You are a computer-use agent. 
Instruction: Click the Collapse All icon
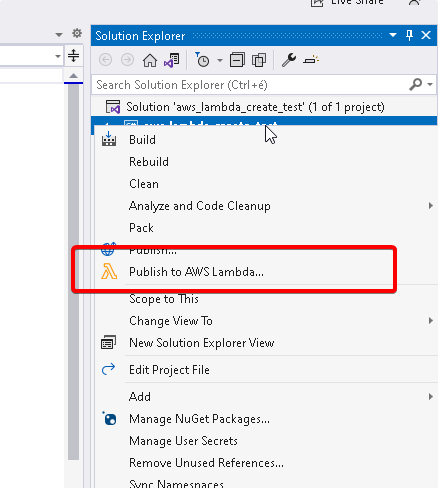(237, 60)
